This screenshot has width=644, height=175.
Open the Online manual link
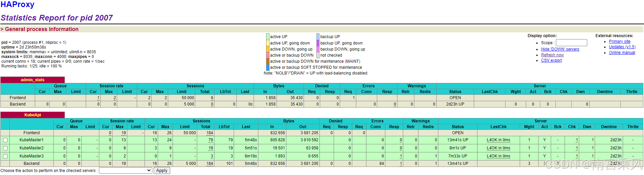tap(622, 53)
